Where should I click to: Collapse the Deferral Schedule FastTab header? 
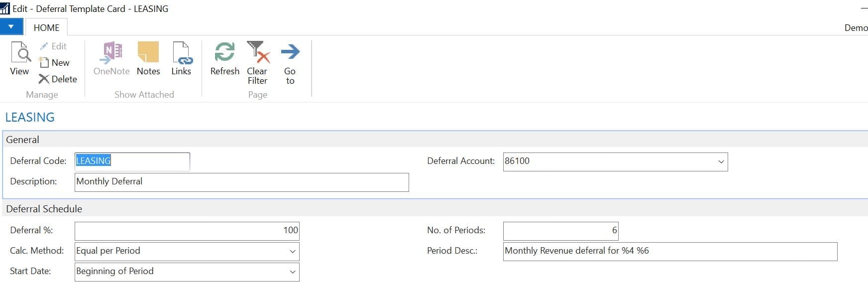[435, 209]
